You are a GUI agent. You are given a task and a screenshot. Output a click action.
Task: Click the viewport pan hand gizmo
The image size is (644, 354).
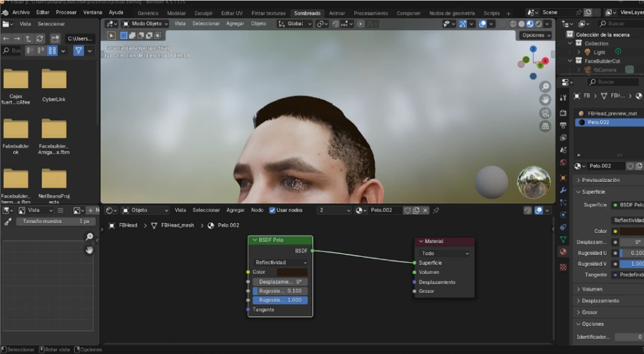(x=545, y=100)
